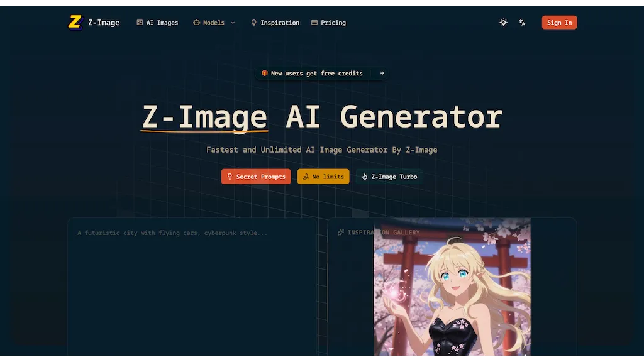
Task: Click the Secret Prompts button
Action: (256, 177)
